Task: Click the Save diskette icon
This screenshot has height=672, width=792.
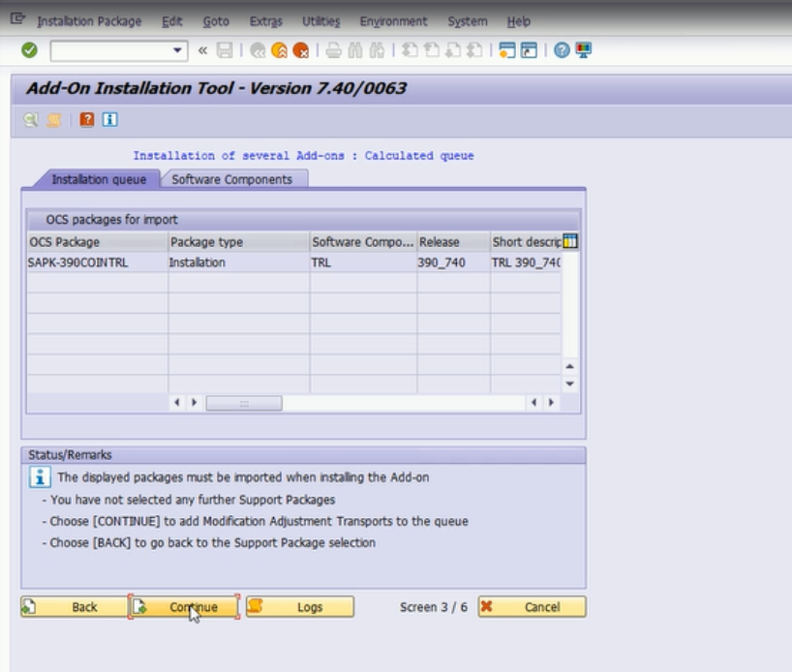Action: coord(225,50)
